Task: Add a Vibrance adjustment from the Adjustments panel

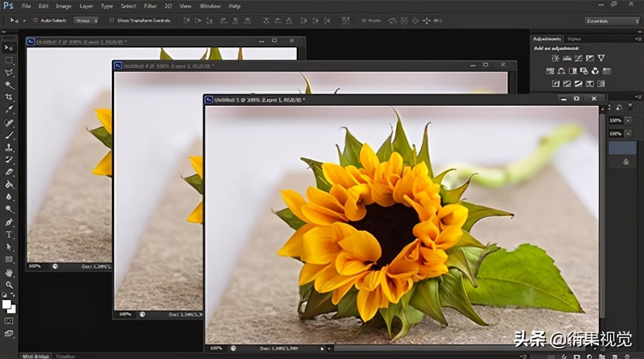Action: (x=601, y=58)
